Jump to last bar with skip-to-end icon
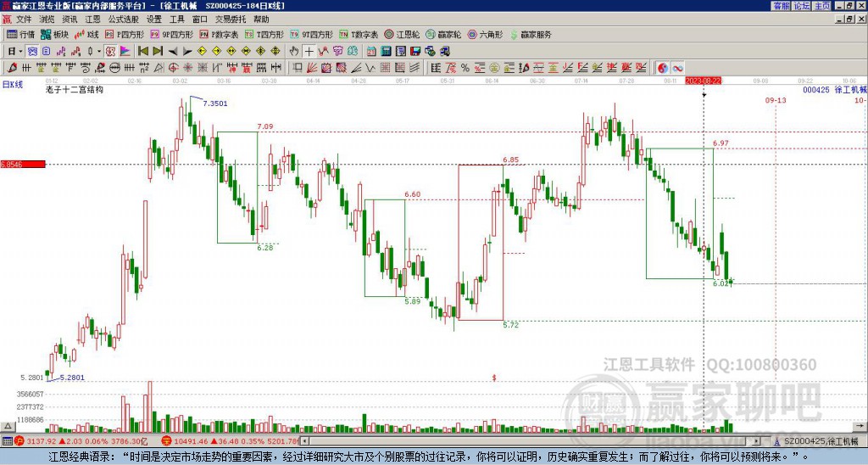 (x=158, y=51)
